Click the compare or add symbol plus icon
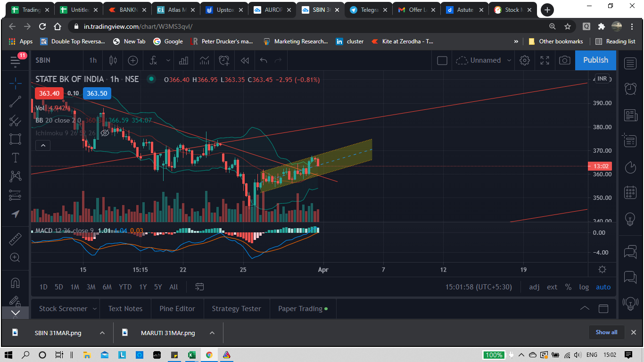The height and width of the screenshot is (362, 644). [x=133, y=60]
